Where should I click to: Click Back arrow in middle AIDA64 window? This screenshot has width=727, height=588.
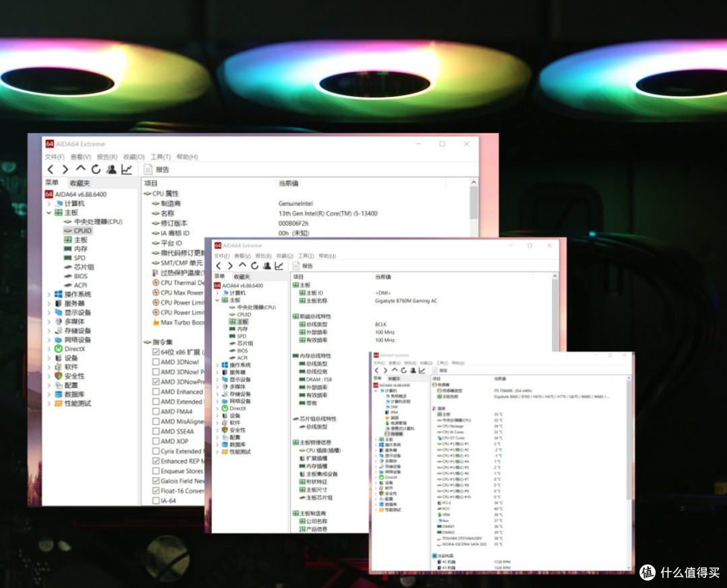(x=218, y=266)
